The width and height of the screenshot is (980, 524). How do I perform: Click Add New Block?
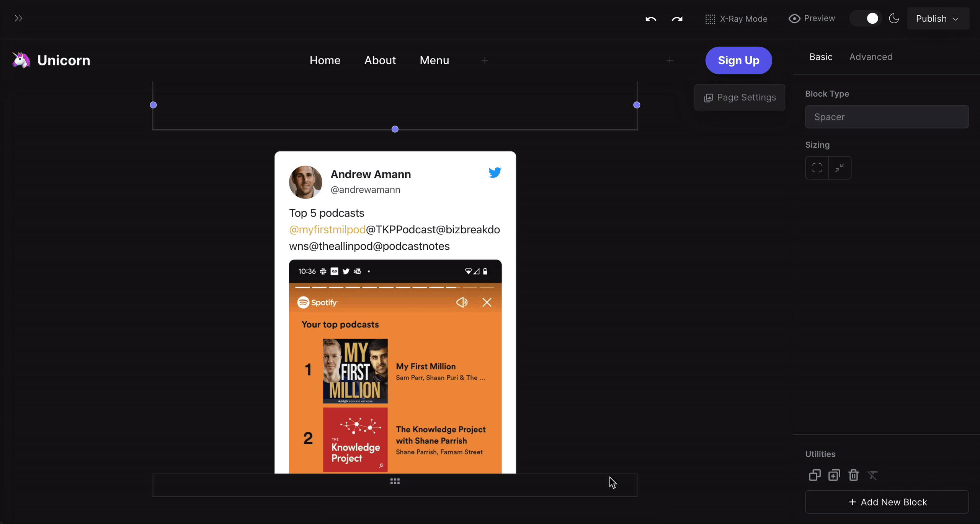[x=887, y=502]
